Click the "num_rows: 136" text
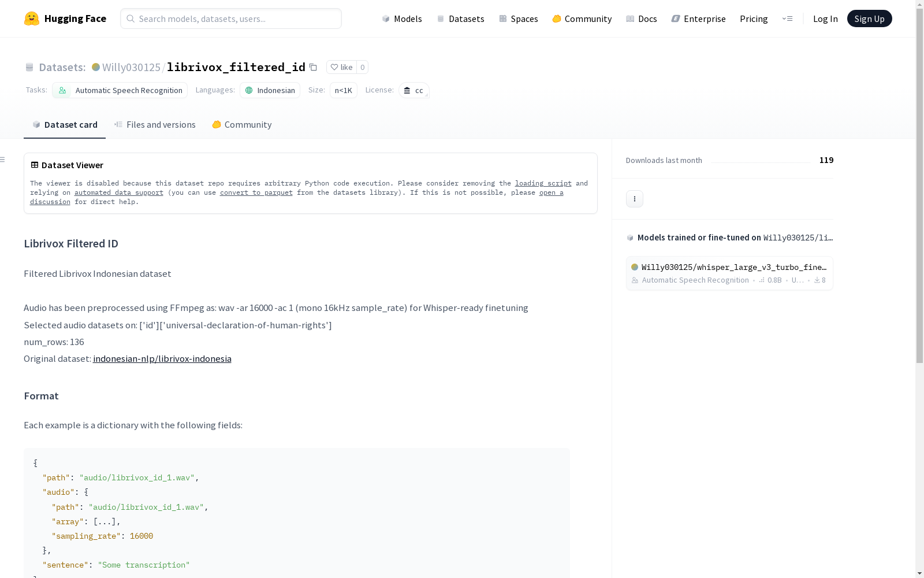This screenshot has height=578, width=924. (54, 342)
